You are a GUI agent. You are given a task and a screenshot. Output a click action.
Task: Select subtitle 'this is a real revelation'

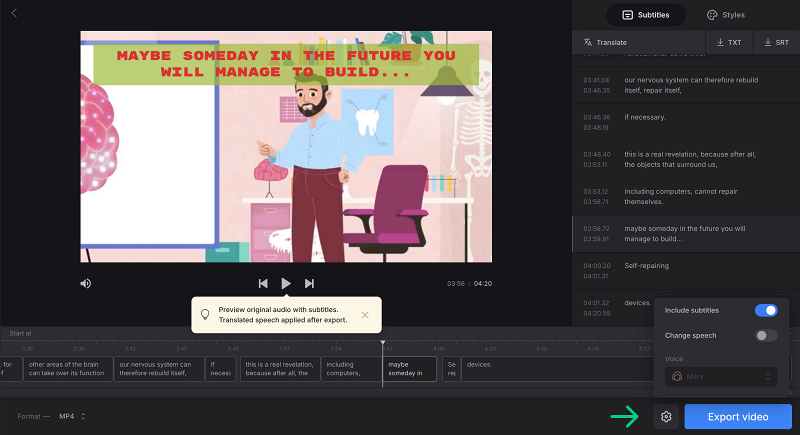[x=686, y=160]
